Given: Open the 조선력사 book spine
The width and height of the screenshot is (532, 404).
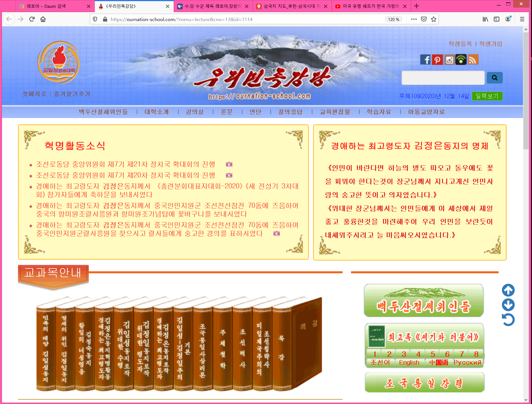Looking at the screenshot, I should [243, 349].
